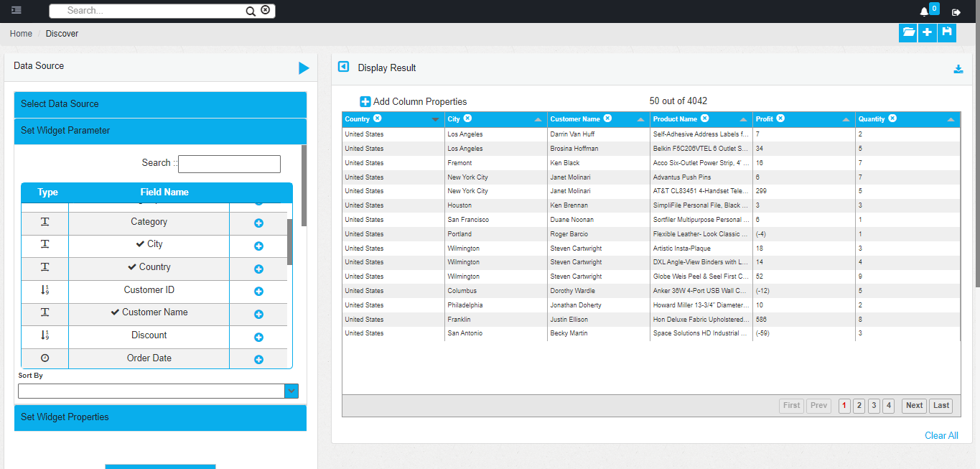Click the left panel scrollbar
Viewport: 980px width, 469px height.
point(304,185)
